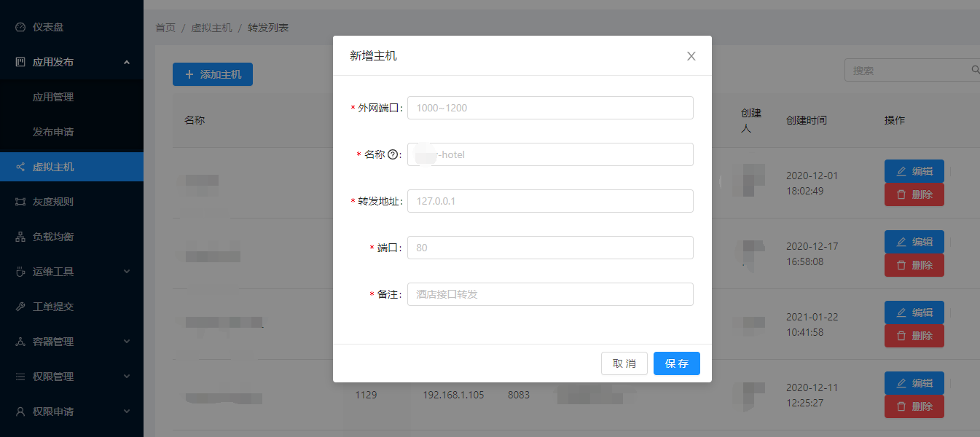
Task: Open 负载均衡 in the sidebar
Action: [x=71, y=237]
